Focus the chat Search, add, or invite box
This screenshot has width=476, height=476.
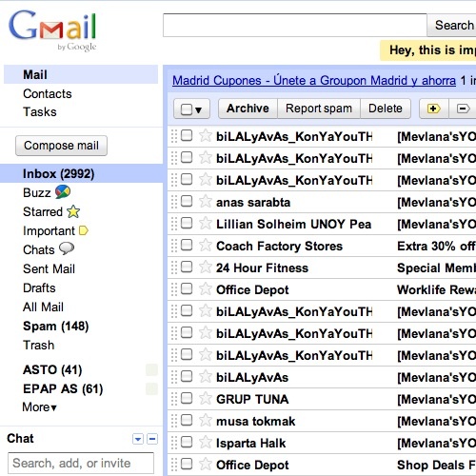coord(81,464)
